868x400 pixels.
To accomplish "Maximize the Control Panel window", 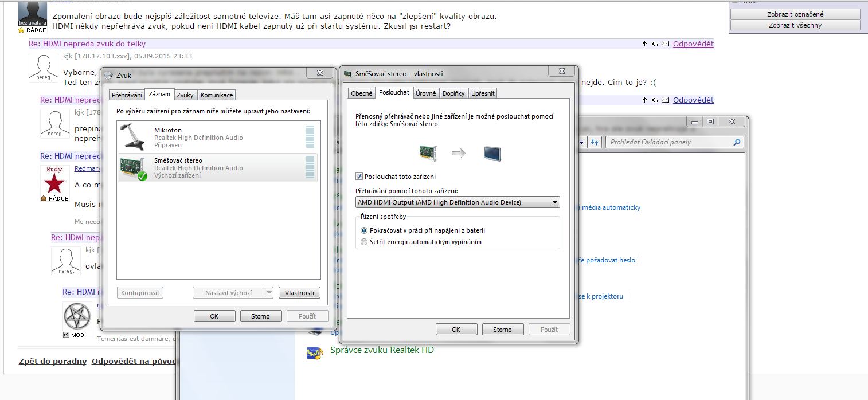I will pos(711,121).
